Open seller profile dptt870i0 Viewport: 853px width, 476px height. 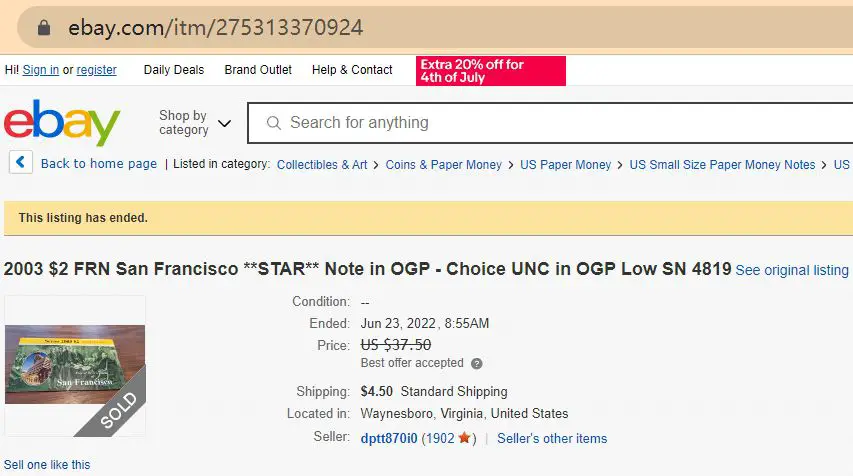[x=388, y=438]
